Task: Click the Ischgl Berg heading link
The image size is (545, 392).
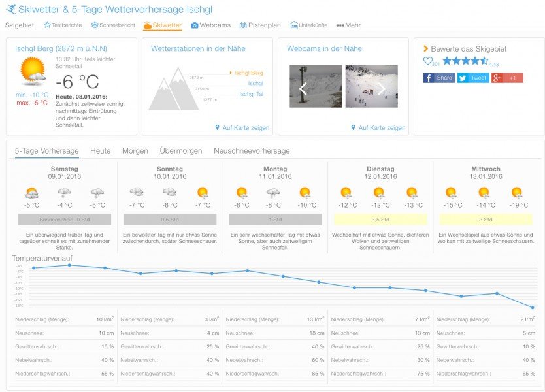Action: click(61, 48)
